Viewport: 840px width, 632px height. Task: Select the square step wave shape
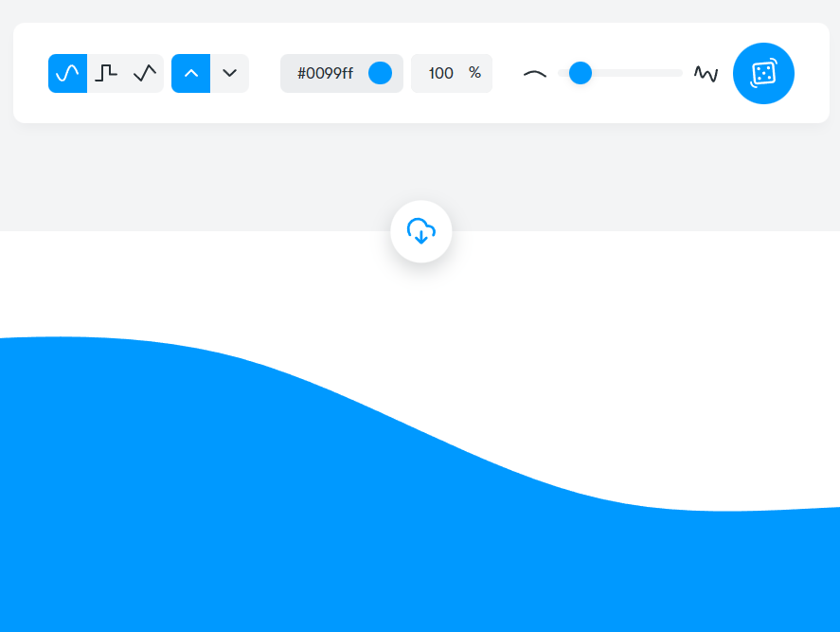[x=106, y=74]
